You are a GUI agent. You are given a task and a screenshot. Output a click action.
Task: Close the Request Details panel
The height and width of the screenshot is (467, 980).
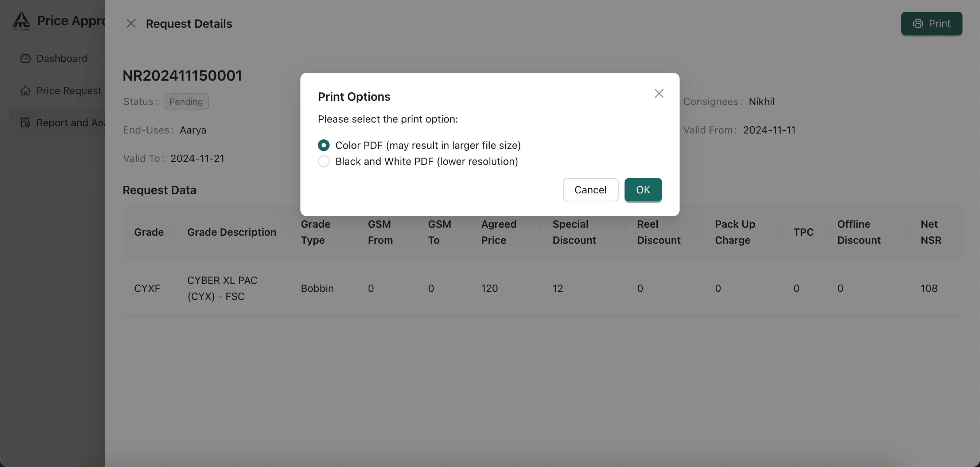click(131, 24)
